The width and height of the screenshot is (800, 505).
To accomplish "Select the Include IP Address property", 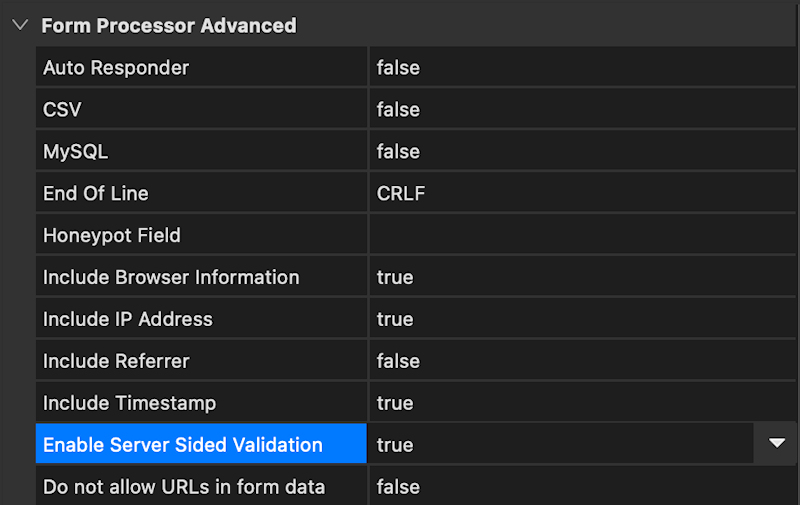I will point(128,320).
